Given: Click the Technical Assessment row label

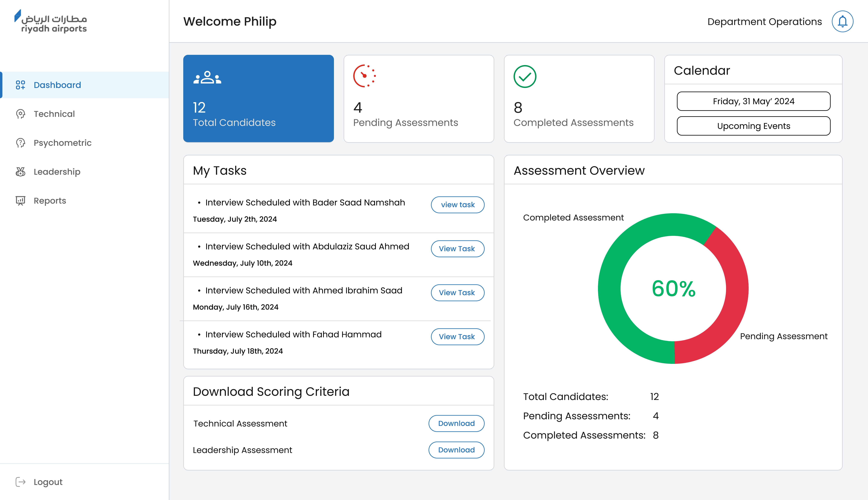Looking at the screenshot, I should (240, 423).
